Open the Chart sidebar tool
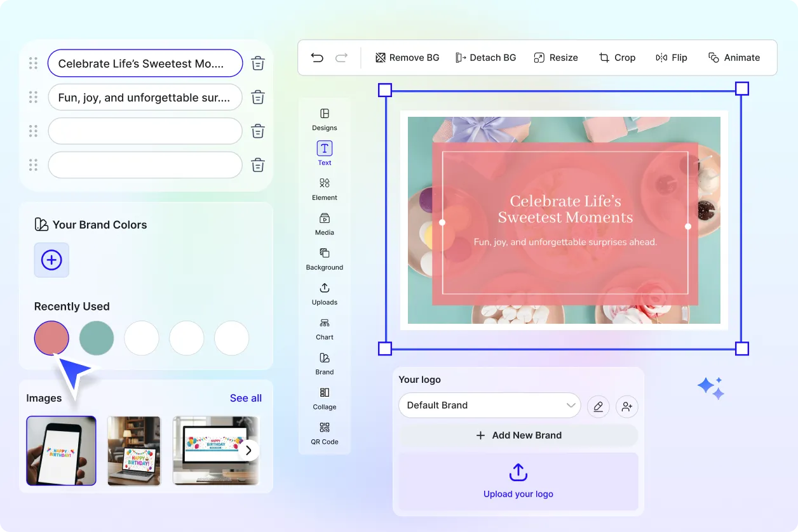This screenshot has height=532, width=798. [325, 328]
